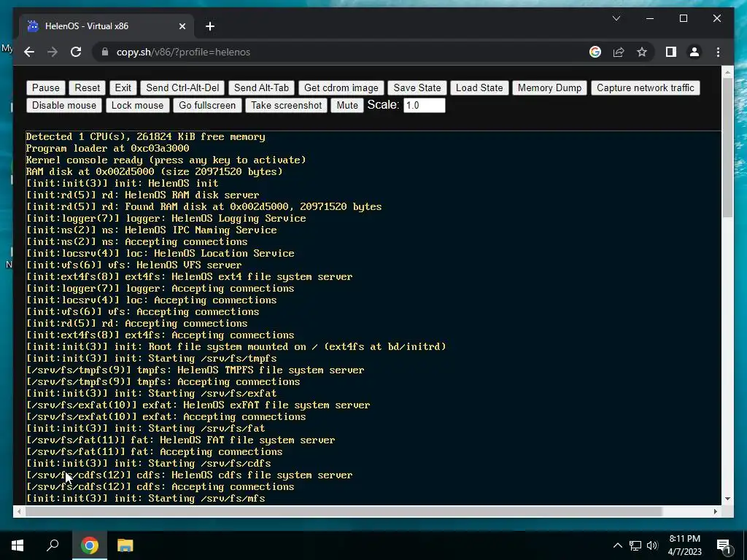Click the address bar URL copy.sh/v86
The height and width of the screenshot is (560, 747).
183,52
